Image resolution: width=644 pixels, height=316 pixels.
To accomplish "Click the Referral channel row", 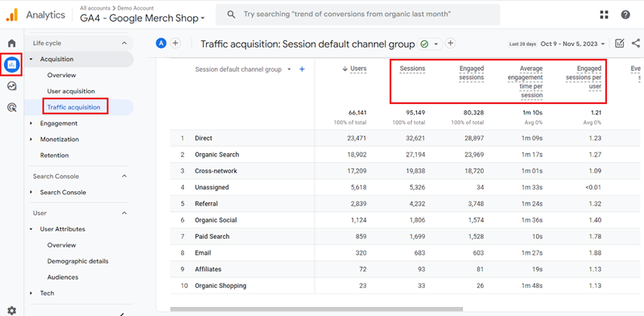I will (407, 204).
